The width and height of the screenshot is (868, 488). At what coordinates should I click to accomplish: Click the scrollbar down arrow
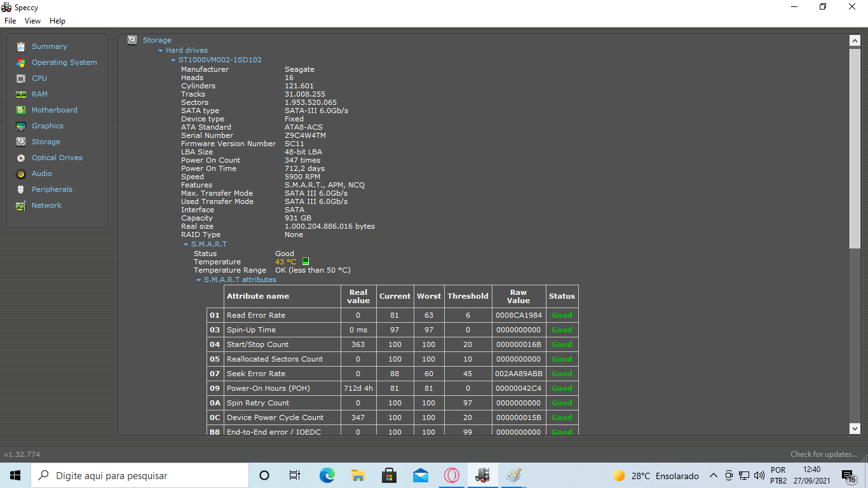pos(855,429)
